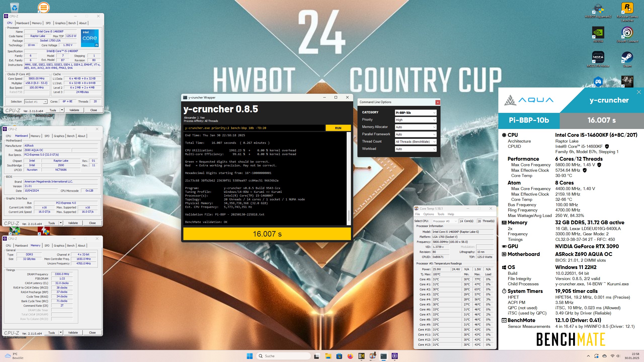This screenshot has width=644, height=362.
Task: Open Ubisoft Connect desktop icon
Action: pos(627,35)
